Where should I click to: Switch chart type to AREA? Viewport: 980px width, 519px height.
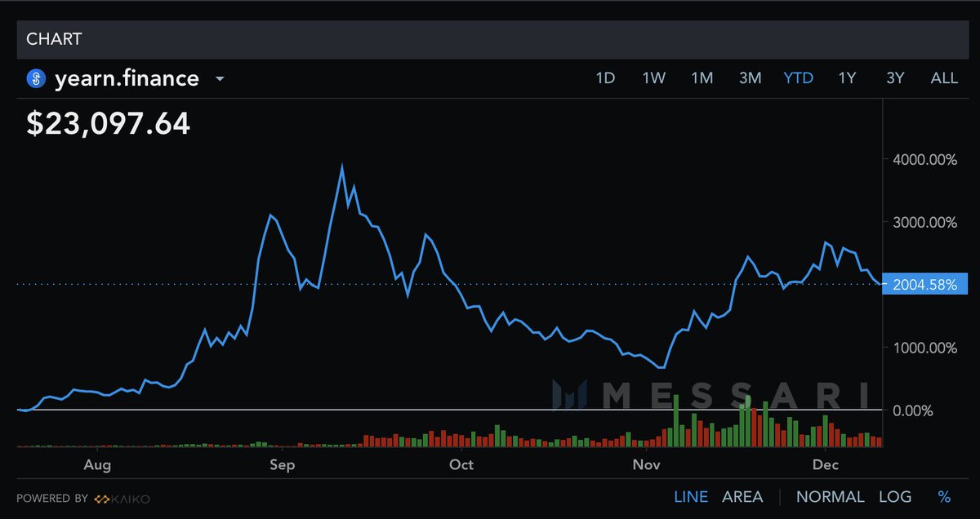742,496
